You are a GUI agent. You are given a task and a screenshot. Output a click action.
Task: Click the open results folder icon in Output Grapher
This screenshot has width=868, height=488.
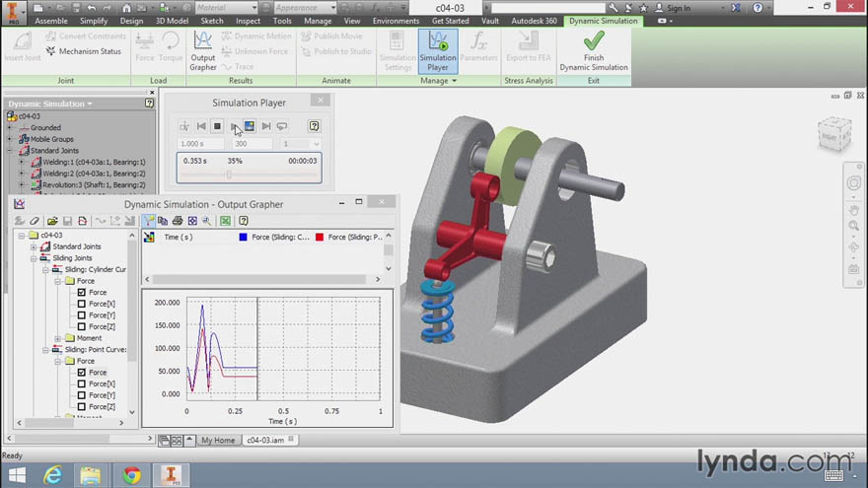pyautogui.click(x=52, y=221)
